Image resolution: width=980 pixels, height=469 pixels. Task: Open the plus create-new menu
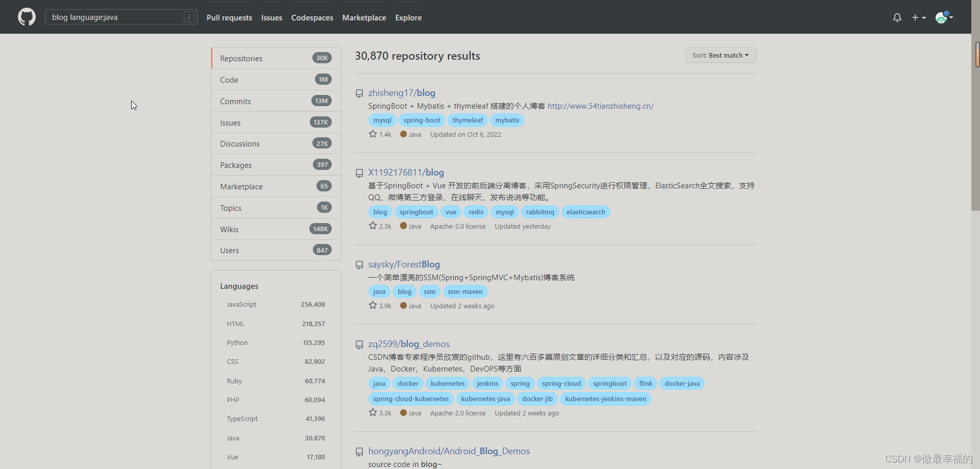[919, 17]
